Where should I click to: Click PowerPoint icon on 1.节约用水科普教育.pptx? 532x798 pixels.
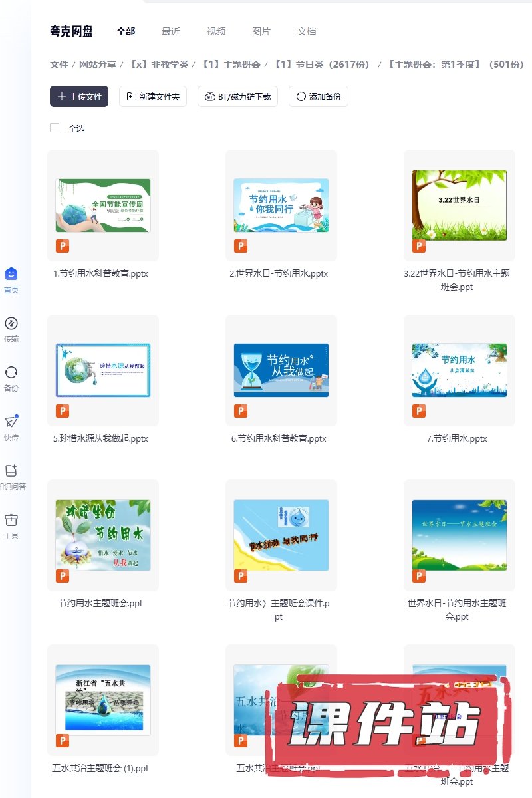click(63, 247)
